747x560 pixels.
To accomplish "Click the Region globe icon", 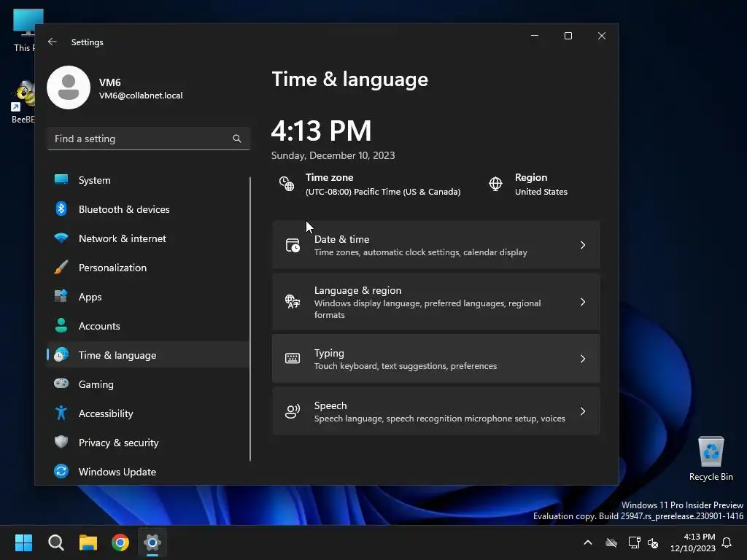I will coord(495,184).
